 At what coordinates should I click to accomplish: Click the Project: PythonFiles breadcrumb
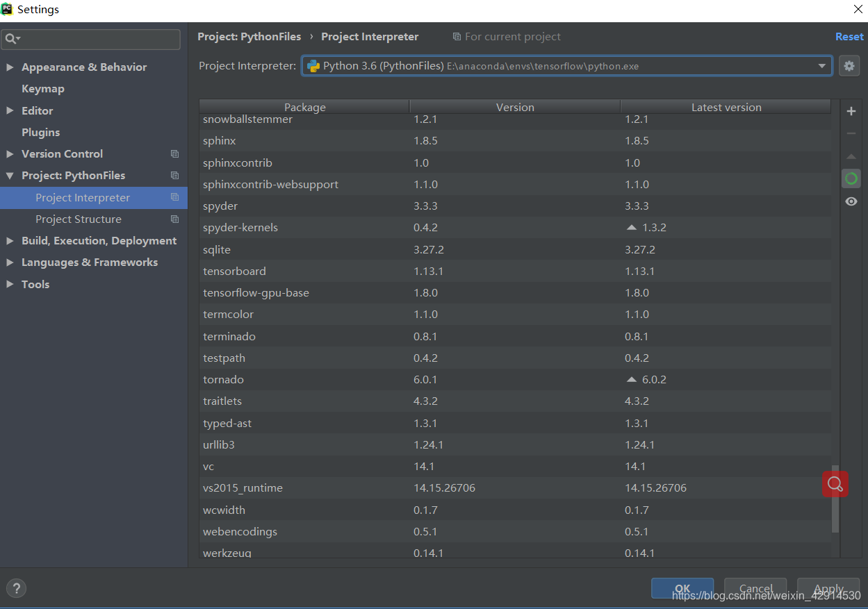249,37
